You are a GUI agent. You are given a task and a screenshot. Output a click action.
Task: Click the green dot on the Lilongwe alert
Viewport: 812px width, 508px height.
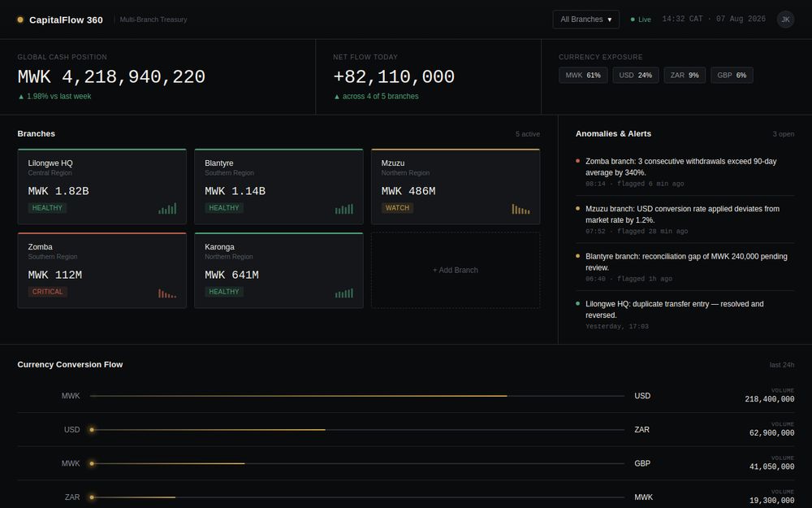click(x=577, y=303)
